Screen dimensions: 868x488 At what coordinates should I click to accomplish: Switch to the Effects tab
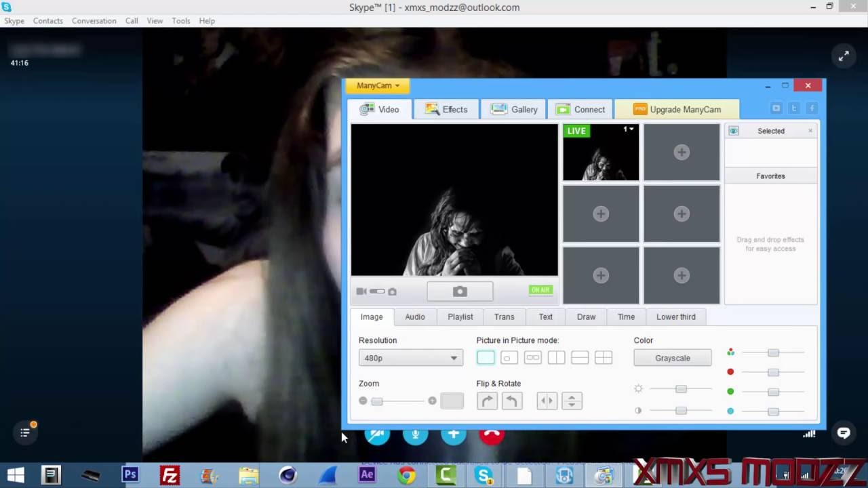point(446,109)
